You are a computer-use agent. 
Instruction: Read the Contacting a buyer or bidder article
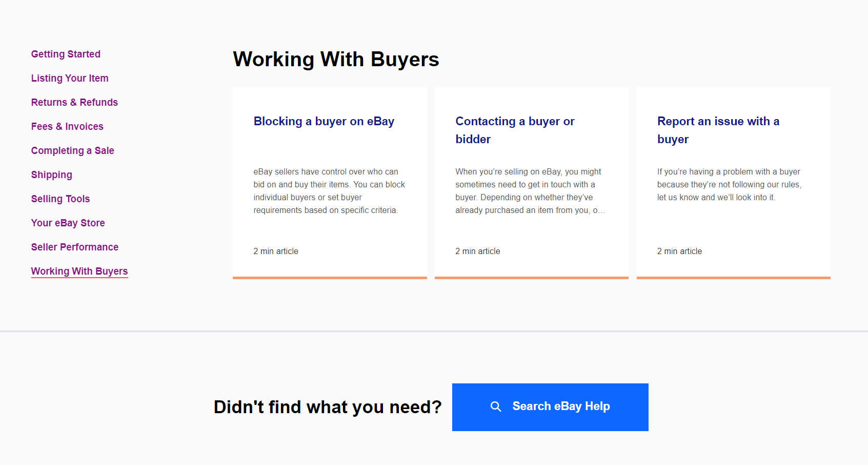coord(515,130)
